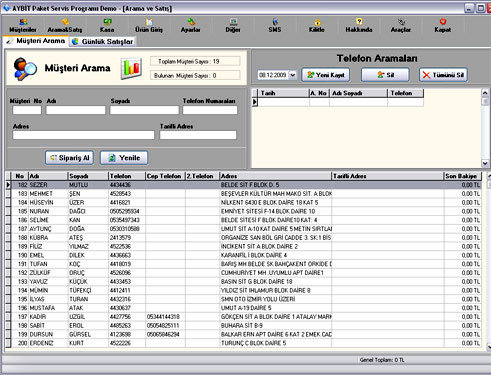Image resolution: width=491 pixels, height=375 pixels.
Task: Open the Hakkında help icon
Action: [x=359, y=26]
